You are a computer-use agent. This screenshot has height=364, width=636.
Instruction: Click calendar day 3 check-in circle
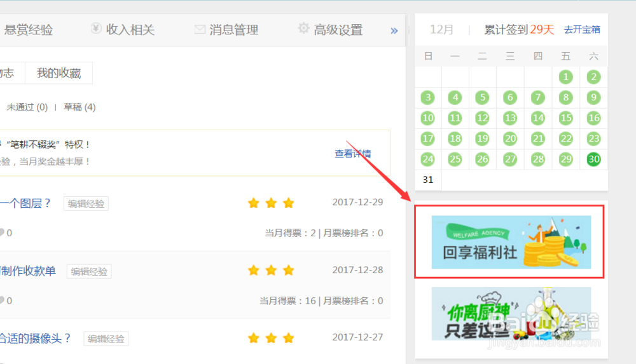tap(427, 97)
